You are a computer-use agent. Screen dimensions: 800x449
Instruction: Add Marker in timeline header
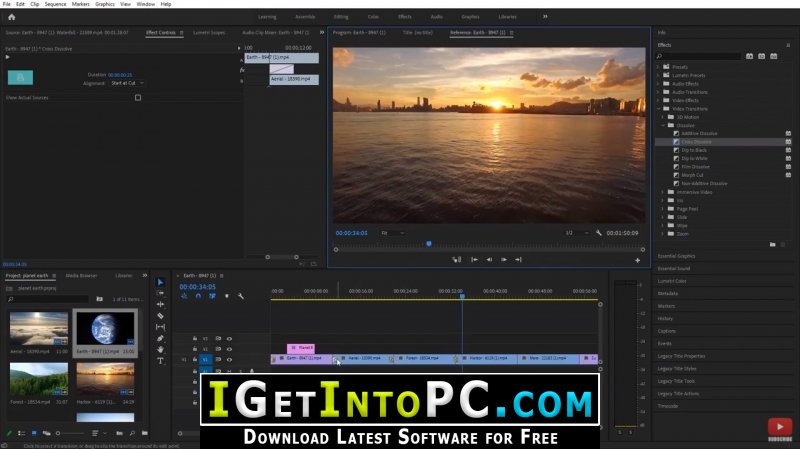[227, 296]
